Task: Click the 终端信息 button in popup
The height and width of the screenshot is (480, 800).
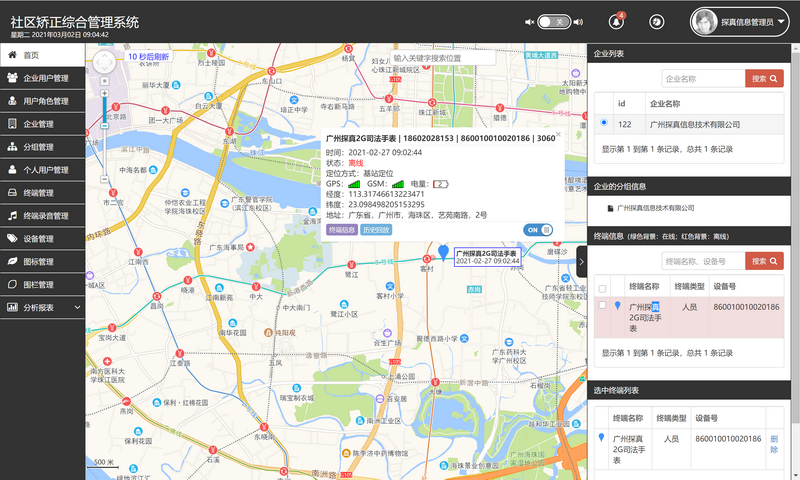Action: click(342, 230)
